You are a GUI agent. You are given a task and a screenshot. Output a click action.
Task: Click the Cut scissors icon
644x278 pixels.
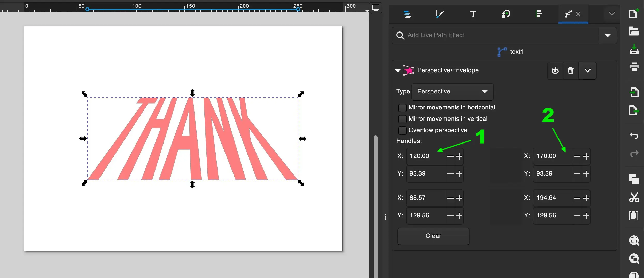(x=634, y=197)
